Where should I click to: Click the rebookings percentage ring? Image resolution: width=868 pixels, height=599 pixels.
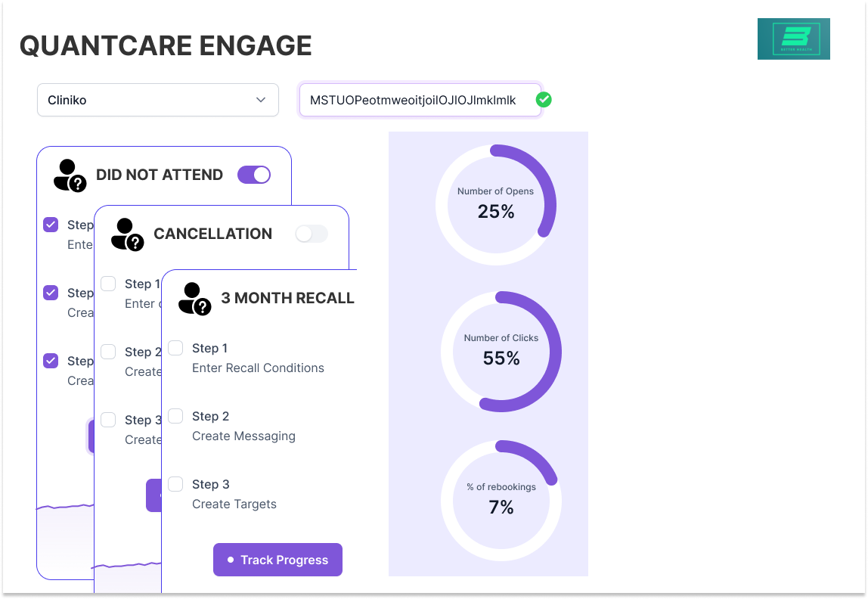pos(501,501)
